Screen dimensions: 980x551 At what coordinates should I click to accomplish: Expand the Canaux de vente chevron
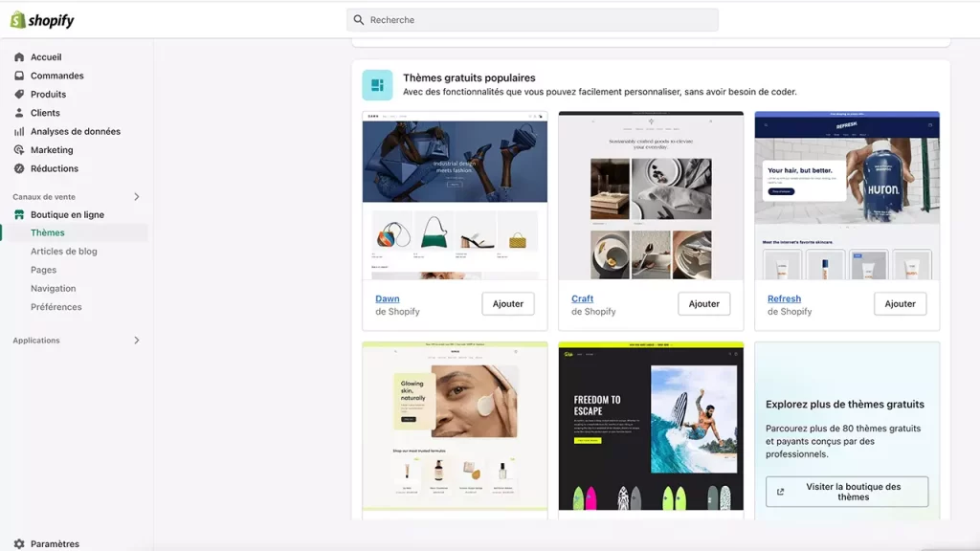coord(137,197)
